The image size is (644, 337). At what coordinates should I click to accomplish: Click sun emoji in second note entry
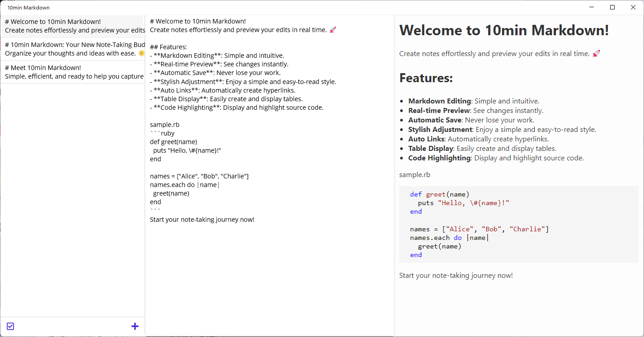coord(141,53)
